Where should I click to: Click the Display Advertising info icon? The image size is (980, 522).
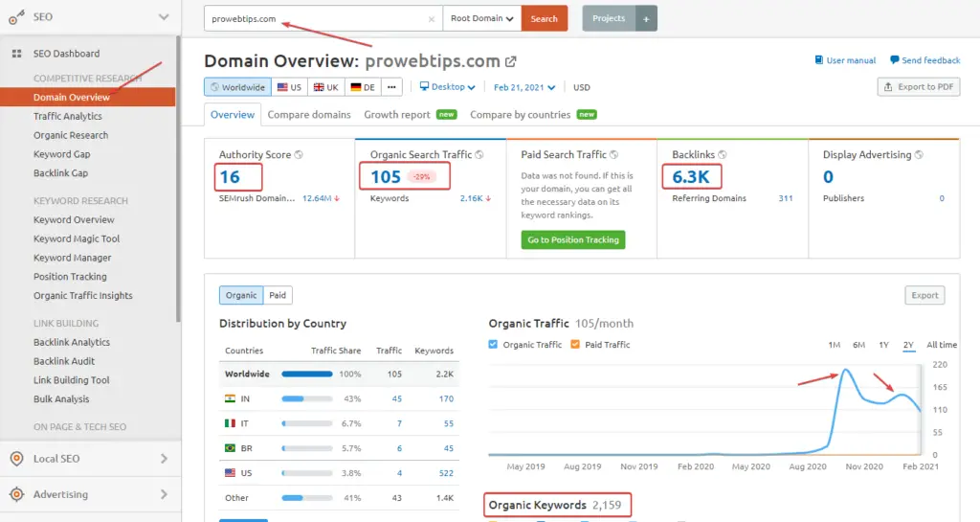coord(919,154)
